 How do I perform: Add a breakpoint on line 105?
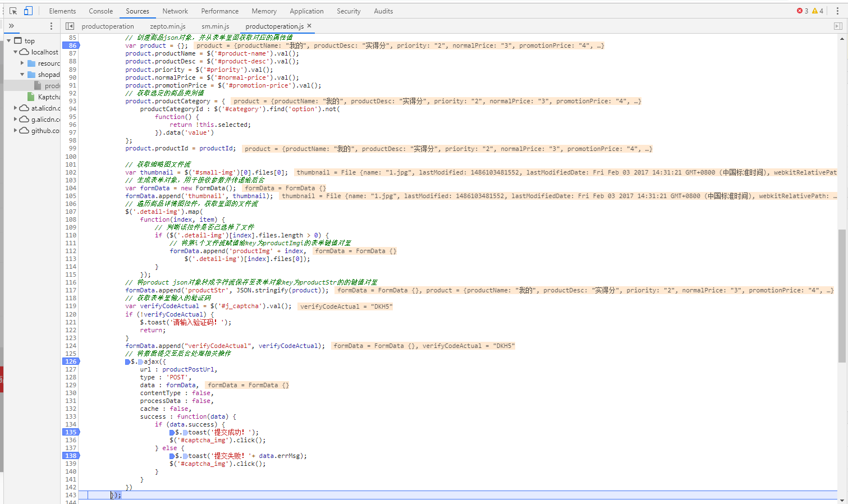pyautogui.click(x=71, y=196)
